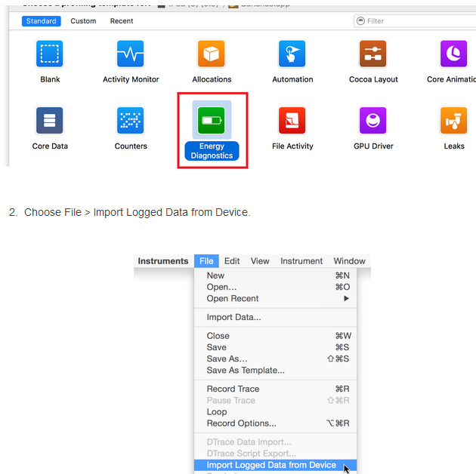Pick the Allocations template icon

pyautogui.click(x=212, y=54)
